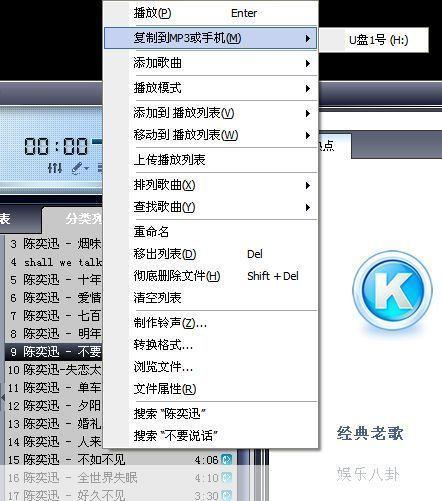Choose 播放(P) from the context menu
This screenshot has height=501, width=442.
point(211,13)
